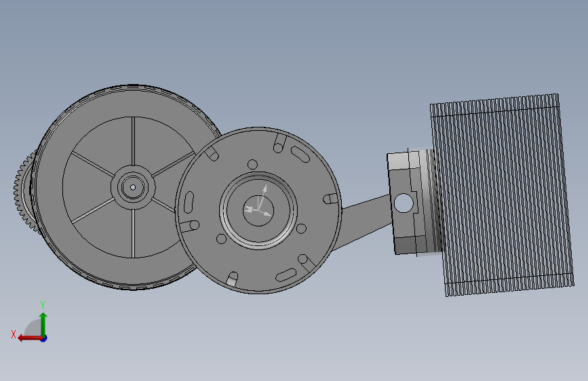This screenshot has height=381, width=588.
Task: Select the large spoked wheel's center hub
Action: (133, 186)
